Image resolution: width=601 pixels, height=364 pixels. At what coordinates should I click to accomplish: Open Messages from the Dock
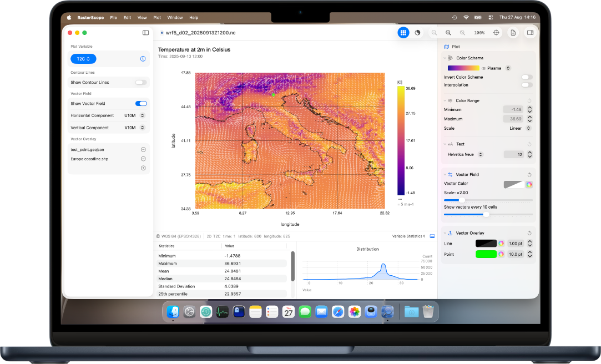click(305, 312)
